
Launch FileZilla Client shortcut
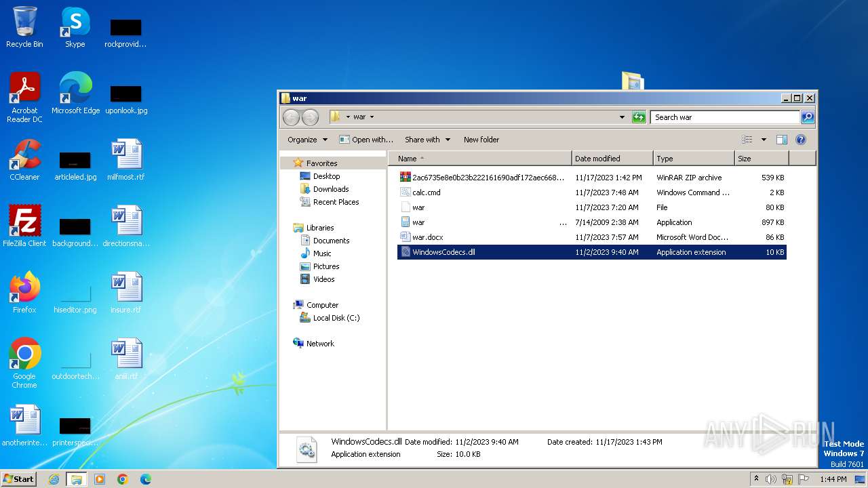tap(24, 226)
